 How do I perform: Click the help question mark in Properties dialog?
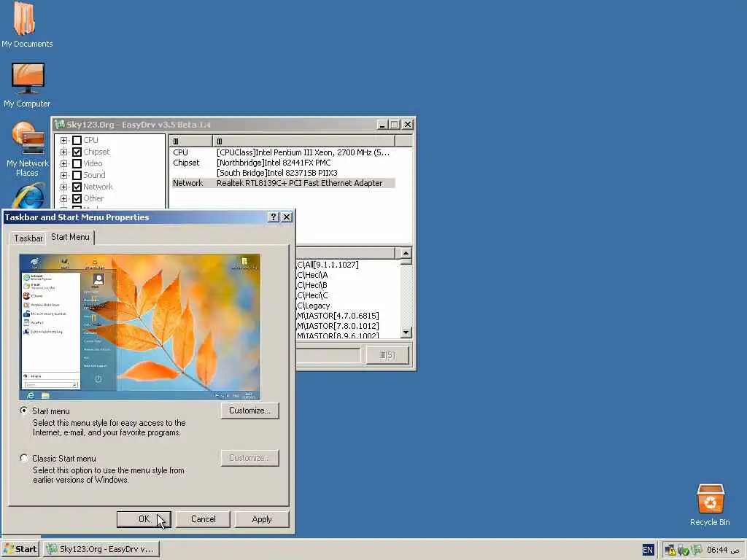(x=273, y=217)
